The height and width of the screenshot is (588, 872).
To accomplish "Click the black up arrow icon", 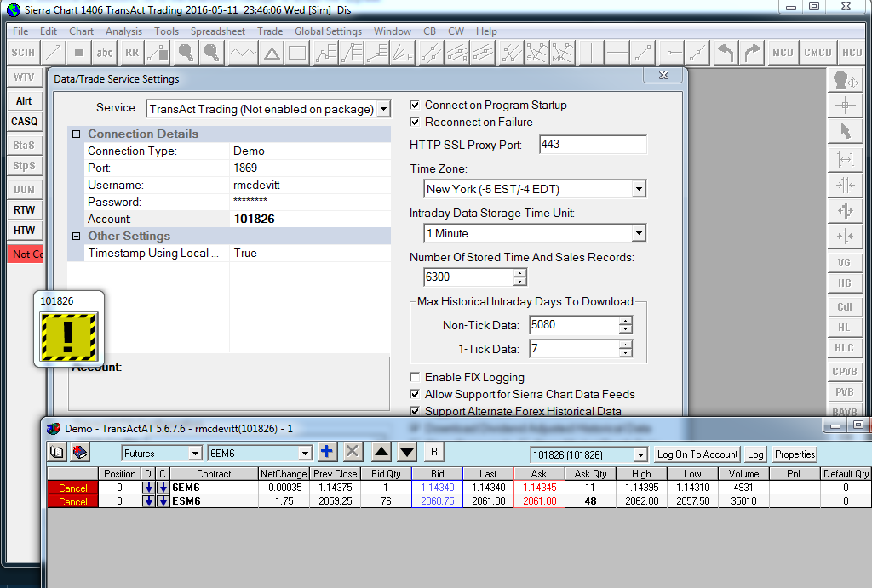I will [382, 453].
